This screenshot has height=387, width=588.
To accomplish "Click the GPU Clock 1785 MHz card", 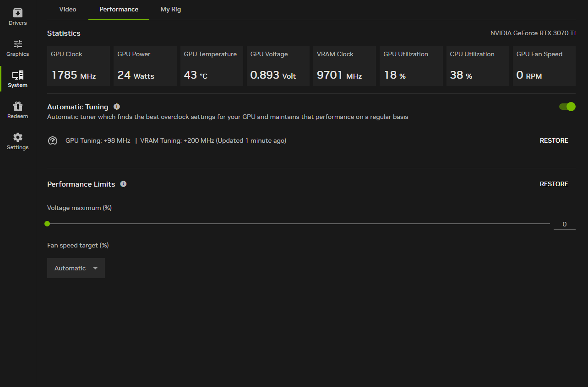I will 78,66.
